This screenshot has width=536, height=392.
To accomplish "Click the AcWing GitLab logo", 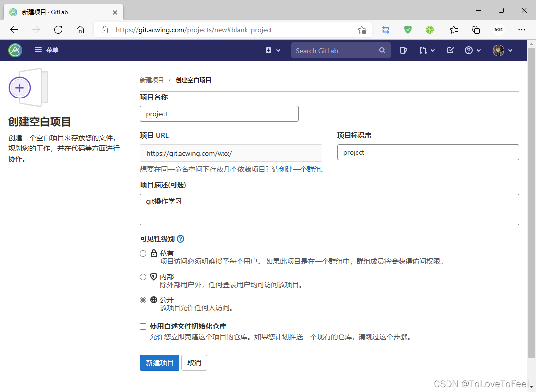I will (15, 50).
